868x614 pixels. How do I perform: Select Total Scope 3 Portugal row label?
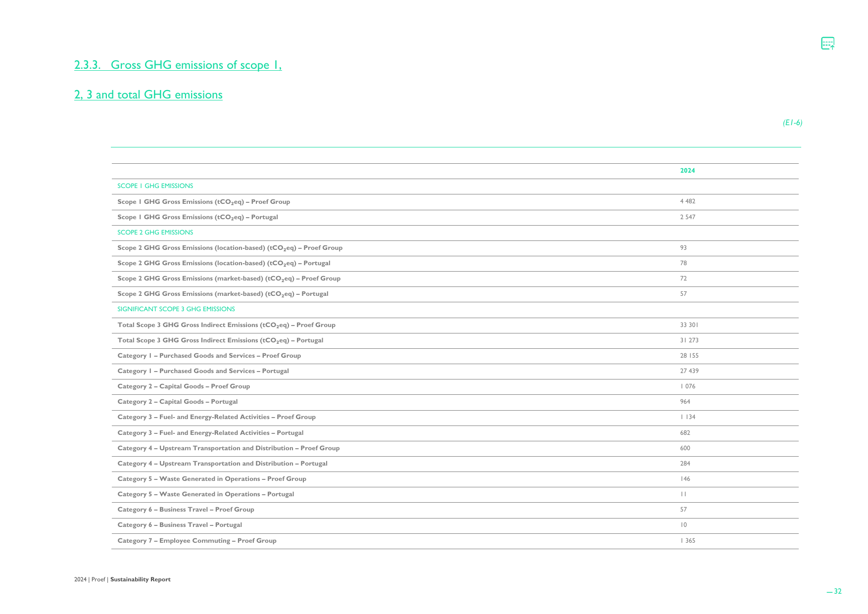(220, 340)
